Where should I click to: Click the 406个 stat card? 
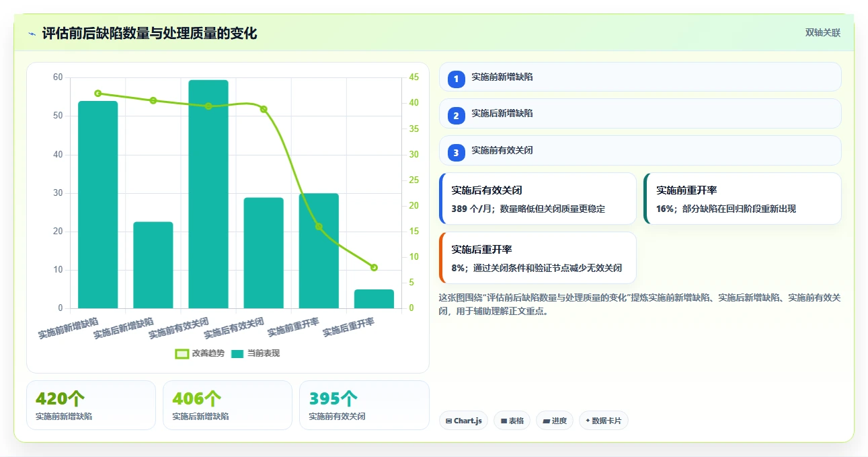[x=227, y=405]
